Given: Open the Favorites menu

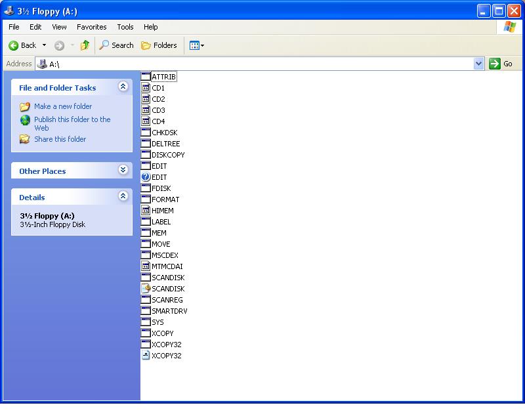Looking at the screenshot, I should click(x=91, y=27).
